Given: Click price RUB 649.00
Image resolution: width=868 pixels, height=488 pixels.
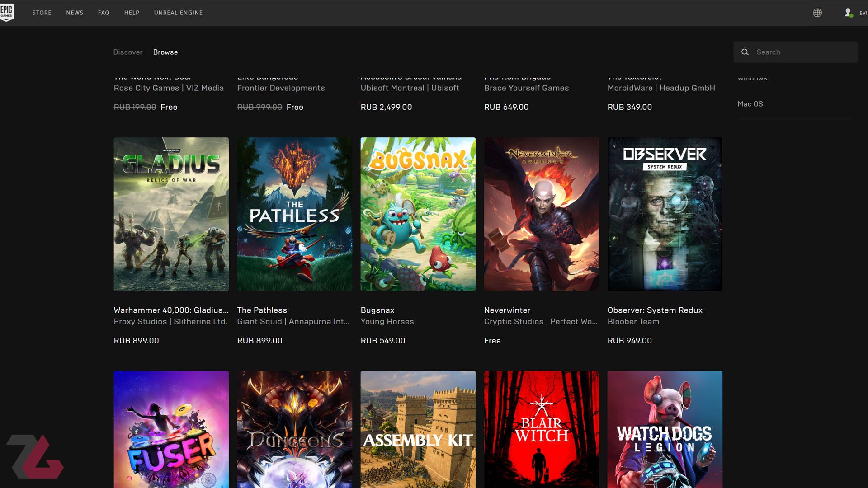Looking at the screenshot, I should pyautogui.click(x=506, y=107).
